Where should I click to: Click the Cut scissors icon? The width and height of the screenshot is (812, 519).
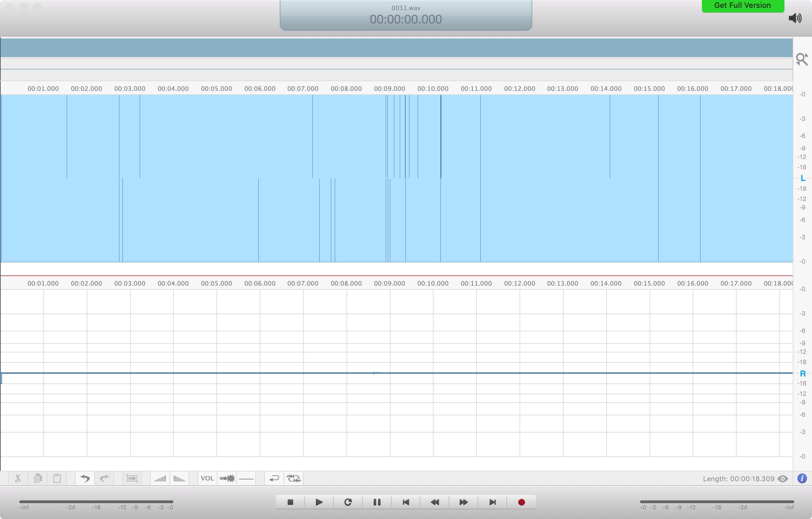coord(18,478)
